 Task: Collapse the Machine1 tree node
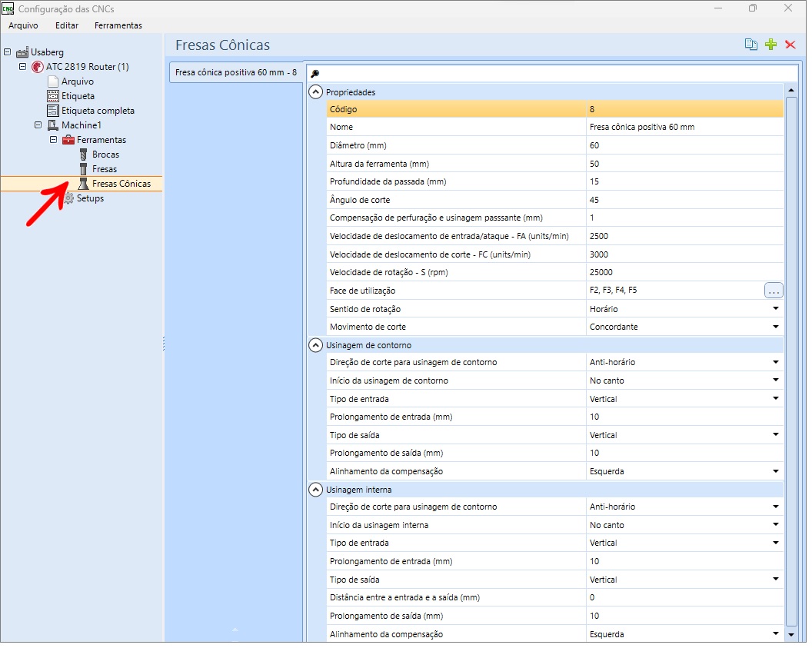[x=38, y=126]
